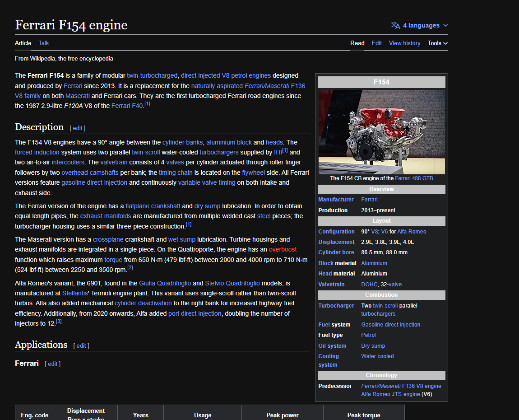Screen dimensions: 519x420
Task: Switch to the Article tab
Action: (x=23, y=43)
